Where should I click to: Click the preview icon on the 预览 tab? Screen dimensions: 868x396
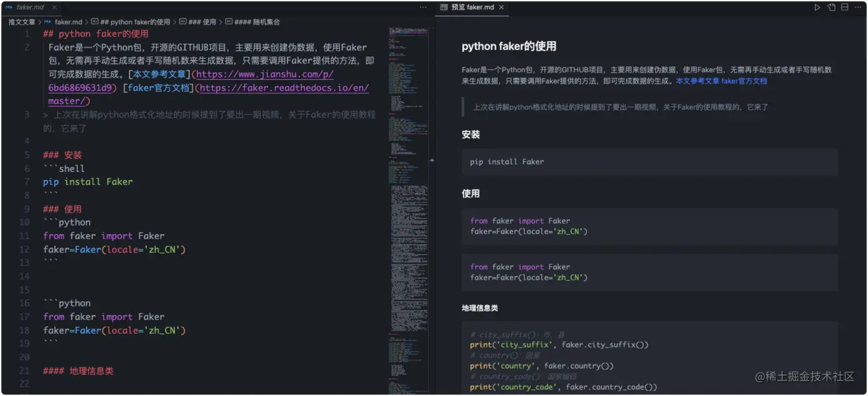[444, 7]
